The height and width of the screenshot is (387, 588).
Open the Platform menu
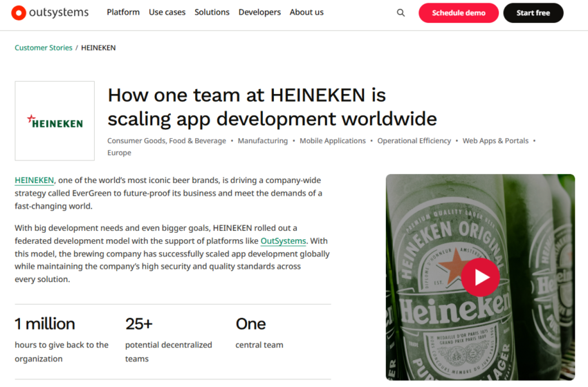click(x=123, y=12)
